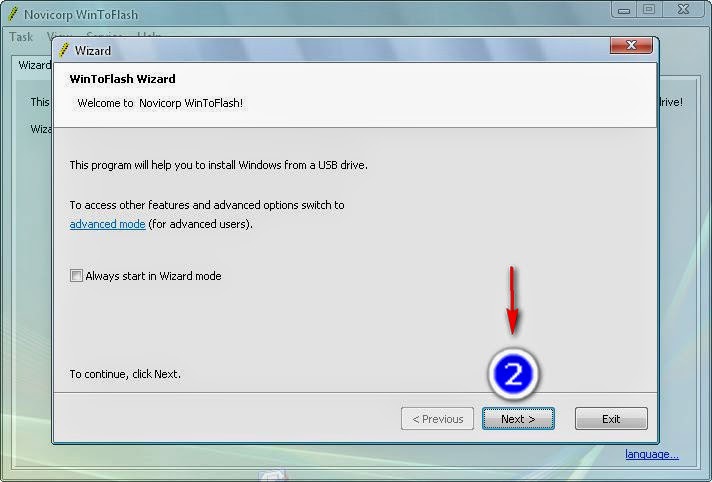The image size is (712, 482).
Task: Enable Always start in Wizard mode
Action: click(x=76, y=275)
